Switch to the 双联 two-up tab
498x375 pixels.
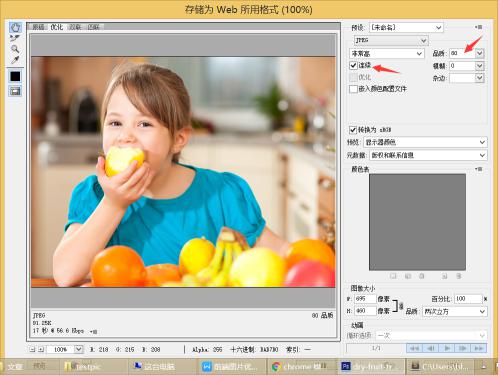75,27
